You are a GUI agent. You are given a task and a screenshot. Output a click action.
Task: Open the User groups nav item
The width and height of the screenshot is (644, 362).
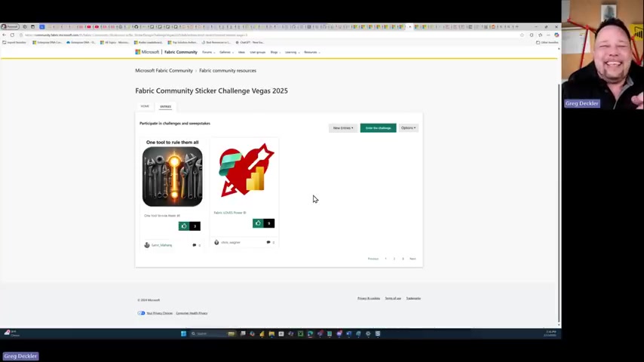[x=257, y=52]
